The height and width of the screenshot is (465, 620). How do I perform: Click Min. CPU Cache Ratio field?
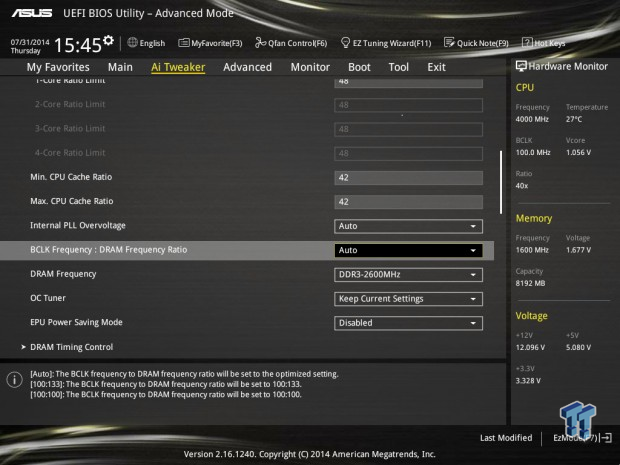(408, 178)
